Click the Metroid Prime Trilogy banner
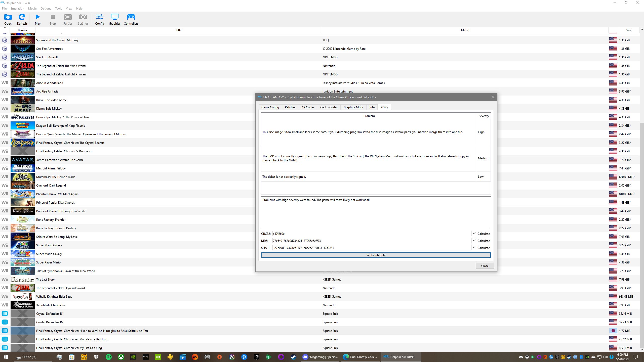This screenshot has height=362, width=644. [23, 168]
